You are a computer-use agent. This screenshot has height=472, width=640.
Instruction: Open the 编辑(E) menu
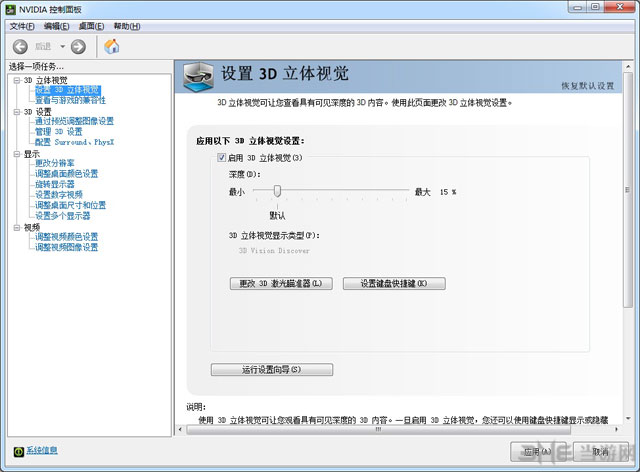pyautogui.click(x=57, y=27)
